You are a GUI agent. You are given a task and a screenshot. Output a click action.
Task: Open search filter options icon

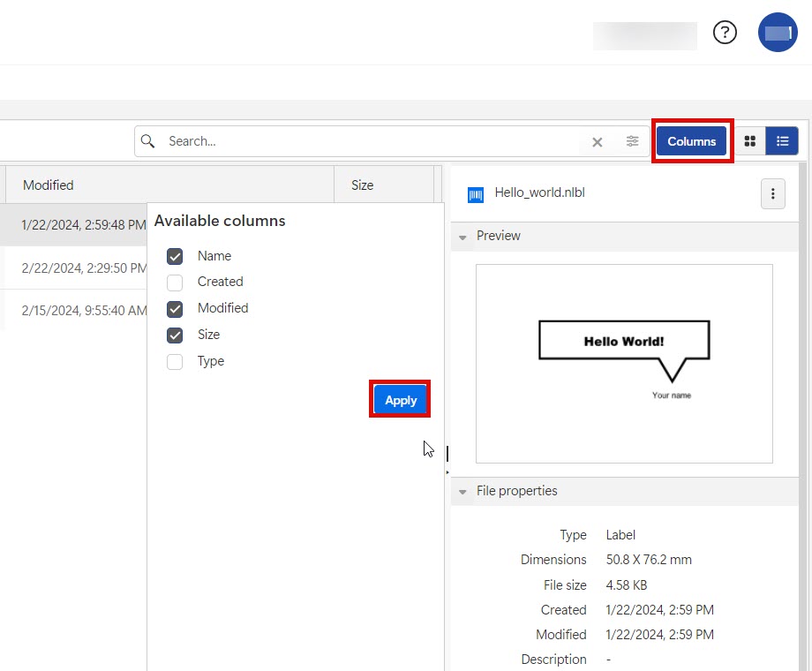(633, 141)
